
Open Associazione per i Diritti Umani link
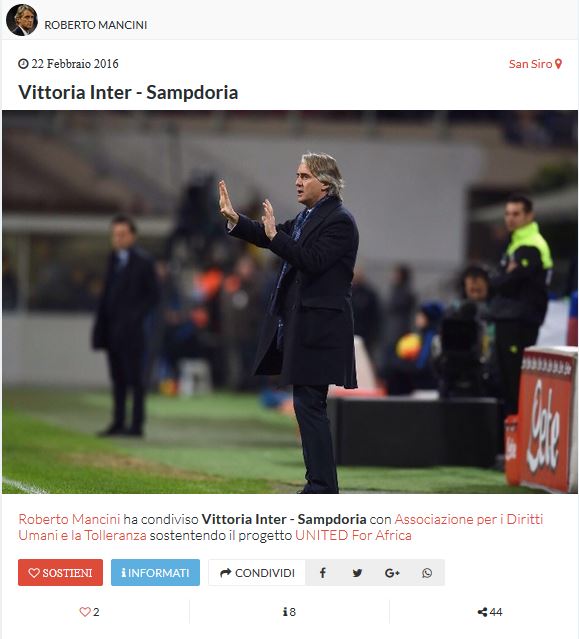click(x=281, y=527)
